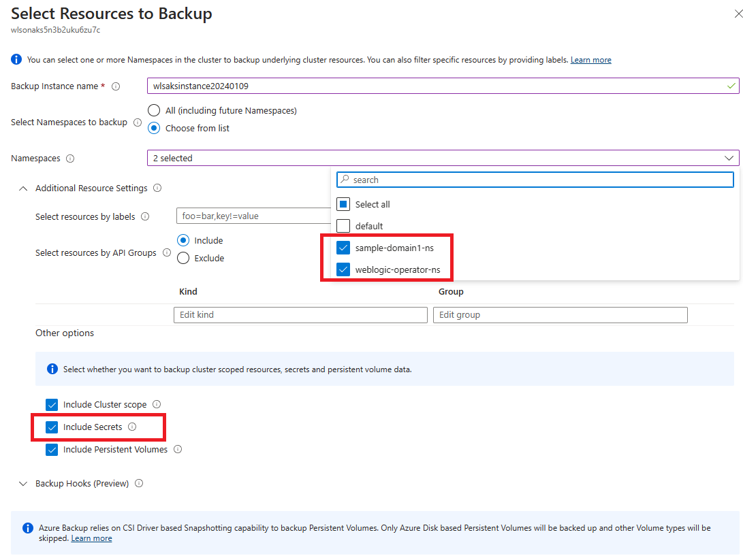Click inside the Edit kind input field
Viewport: 743px width, 560px height.
pyautogui.click(x=300, y=314)
